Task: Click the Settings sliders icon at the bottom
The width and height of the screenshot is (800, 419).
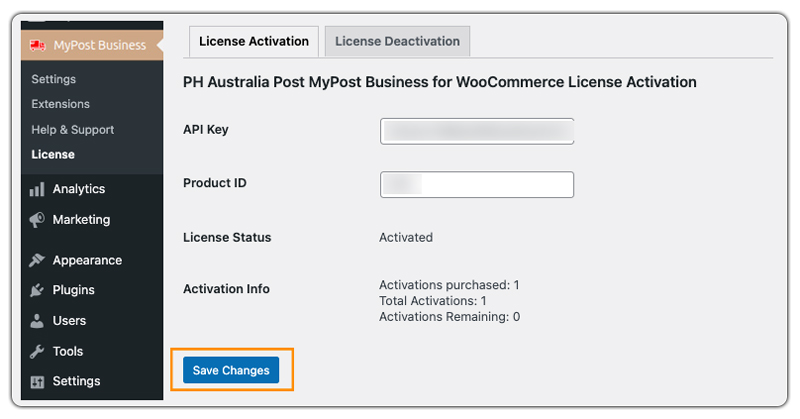Action: (x=37, y=382)
